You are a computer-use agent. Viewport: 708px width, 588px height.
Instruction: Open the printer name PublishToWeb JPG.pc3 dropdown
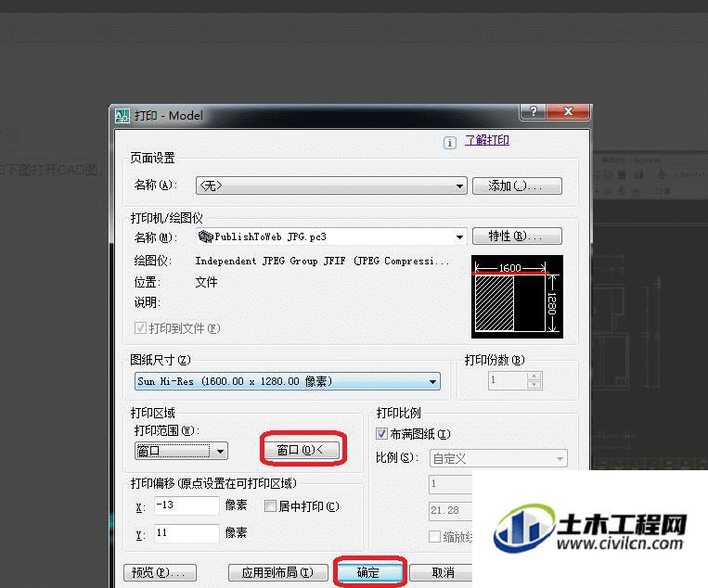[331, 236]
